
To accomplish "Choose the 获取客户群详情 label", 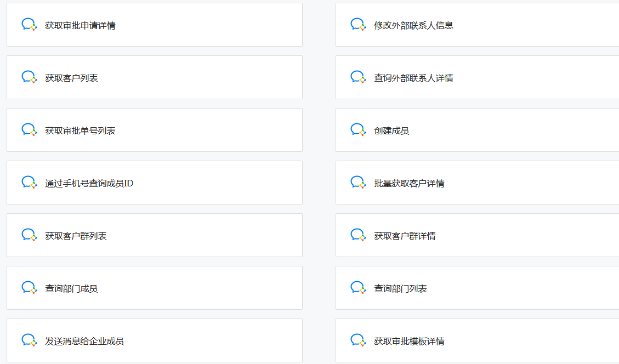I will pos(405,236).
